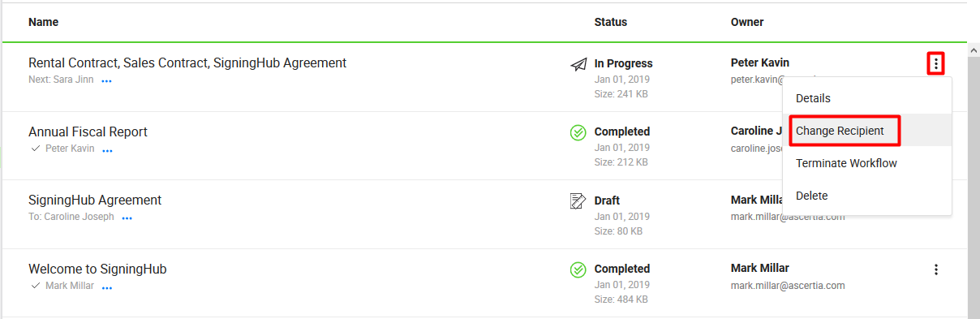Expand recipients ellipsis next to Sara Jinn
980x319 pixels.
pos(106,81)
